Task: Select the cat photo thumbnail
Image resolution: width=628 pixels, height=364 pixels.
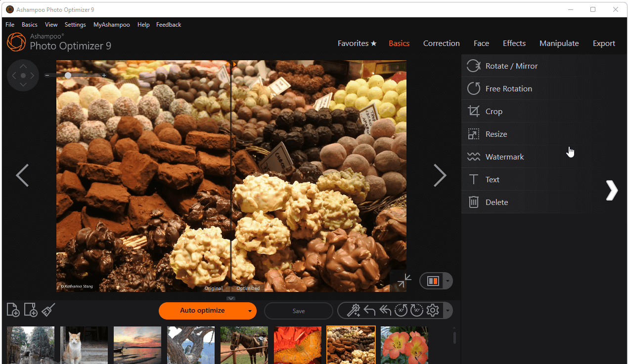Action: (x=84, y=345)
